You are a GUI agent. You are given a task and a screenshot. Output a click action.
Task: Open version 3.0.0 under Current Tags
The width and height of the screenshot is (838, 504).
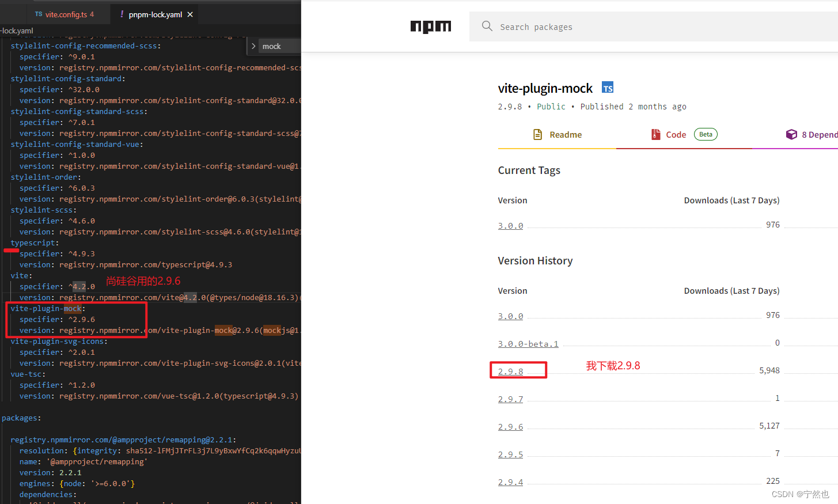coord(510,226)
